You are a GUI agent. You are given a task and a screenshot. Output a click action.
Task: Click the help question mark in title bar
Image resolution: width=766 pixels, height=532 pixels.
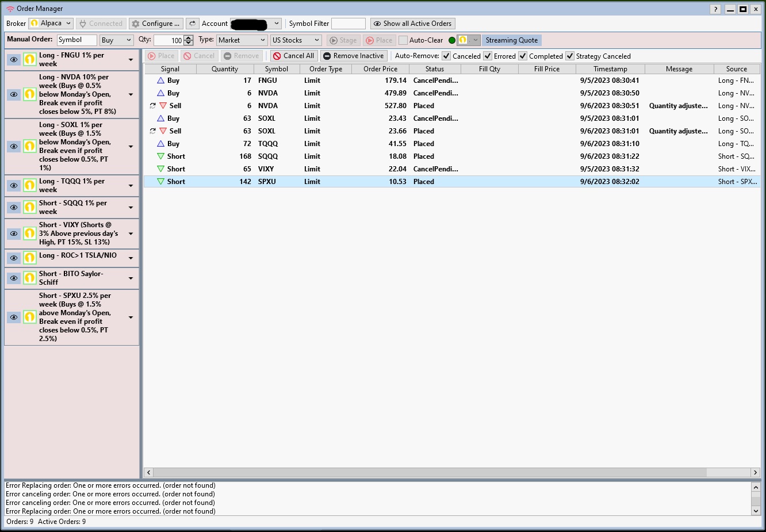715,9
